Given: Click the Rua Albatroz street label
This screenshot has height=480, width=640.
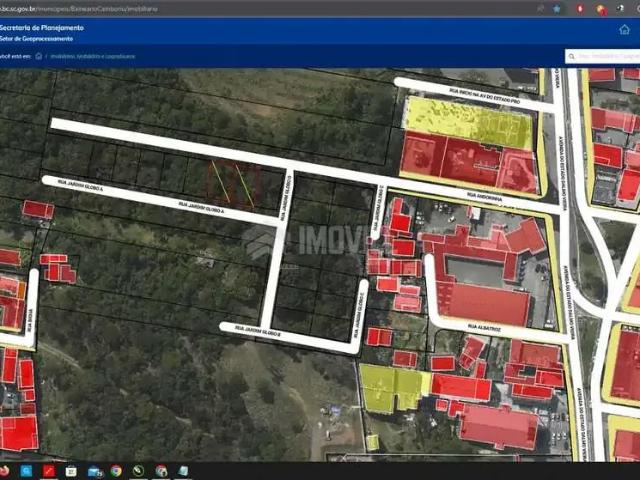Looking at the screenshot, I should click(x=484, y=328).
